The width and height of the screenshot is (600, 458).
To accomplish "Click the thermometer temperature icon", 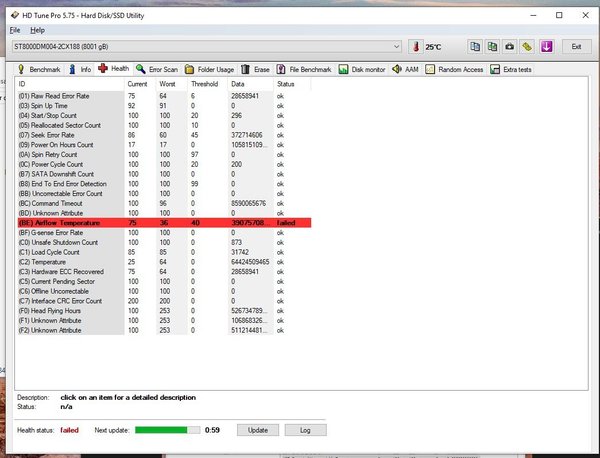I will click(416, 47).
